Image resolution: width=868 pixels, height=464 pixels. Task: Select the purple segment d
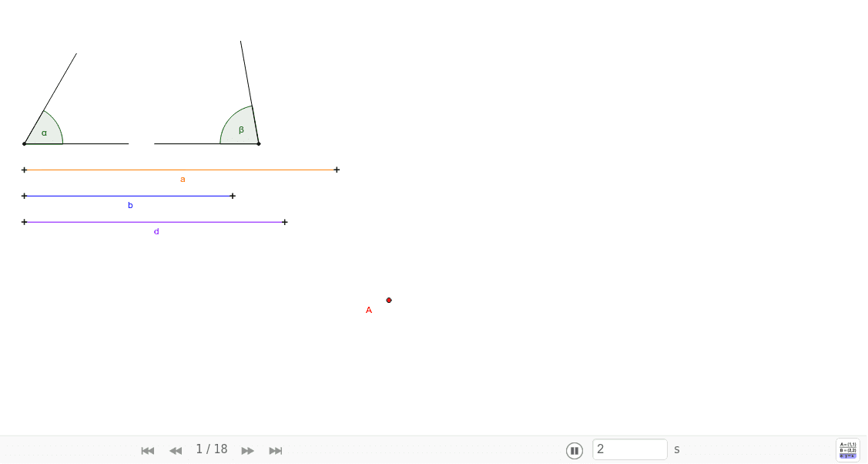coord(155,222)
